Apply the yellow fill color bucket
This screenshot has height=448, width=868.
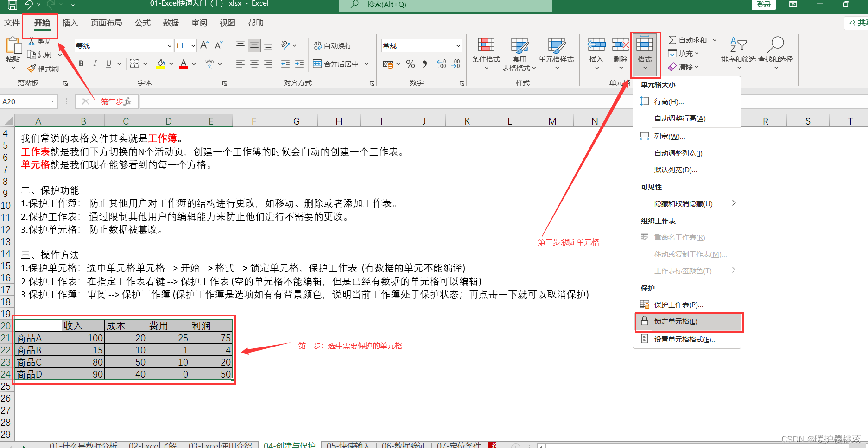coord(161,64)
